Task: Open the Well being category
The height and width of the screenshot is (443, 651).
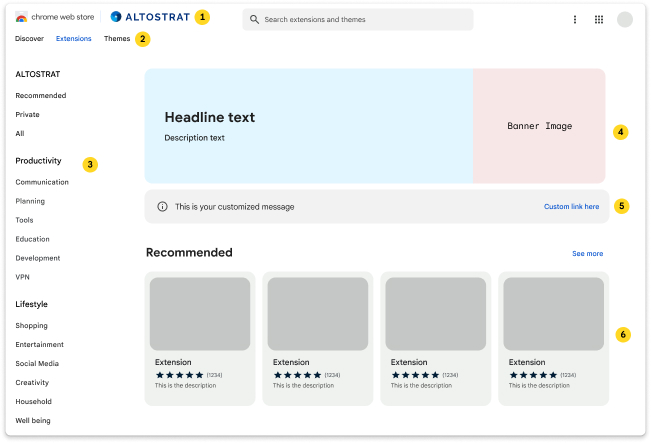Action: (x=33, y=421)
